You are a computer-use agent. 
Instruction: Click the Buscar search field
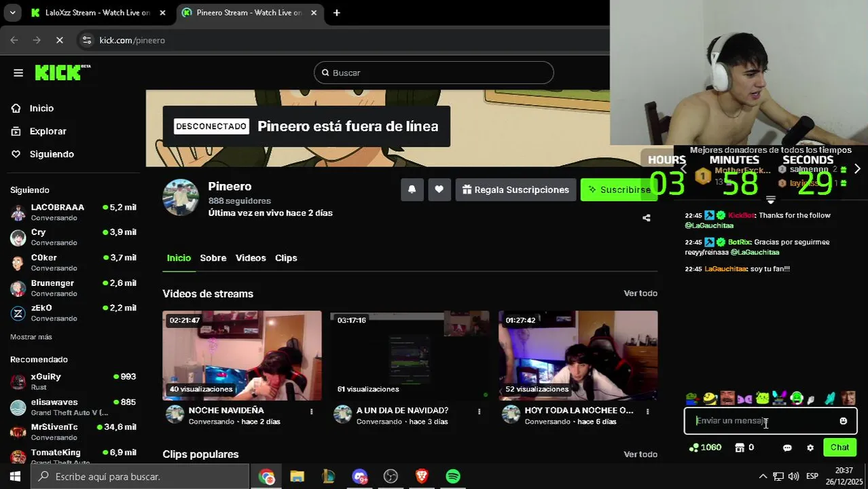434,73
